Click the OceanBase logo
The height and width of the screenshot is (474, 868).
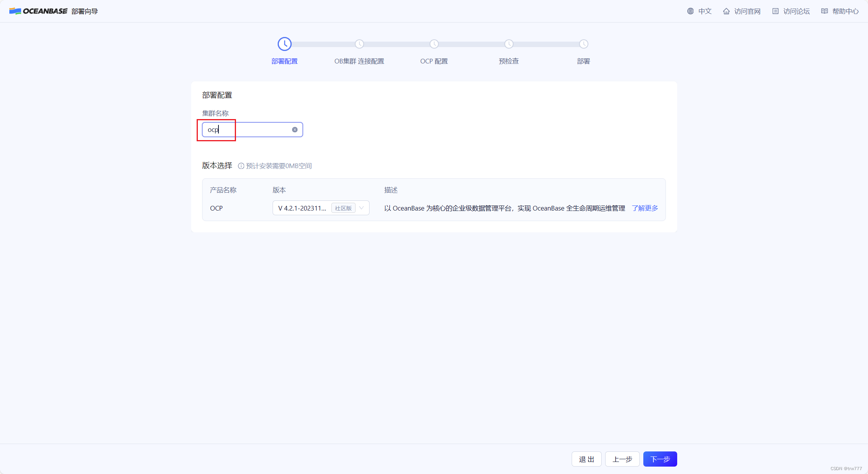click(x=38, y=11)
